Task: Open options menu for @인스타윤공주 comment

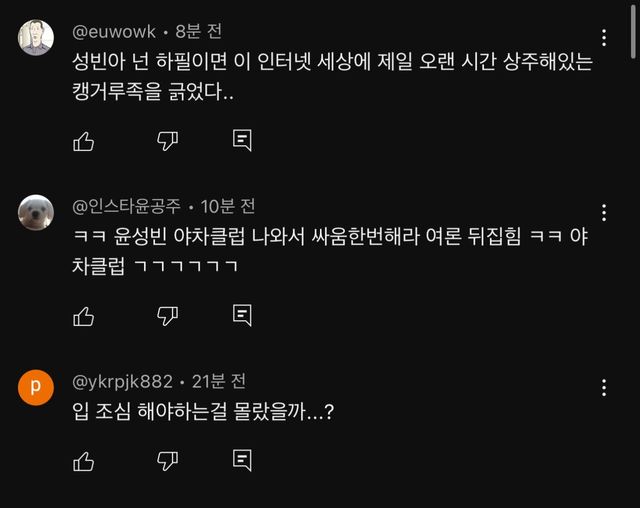Action: (604, 213)
